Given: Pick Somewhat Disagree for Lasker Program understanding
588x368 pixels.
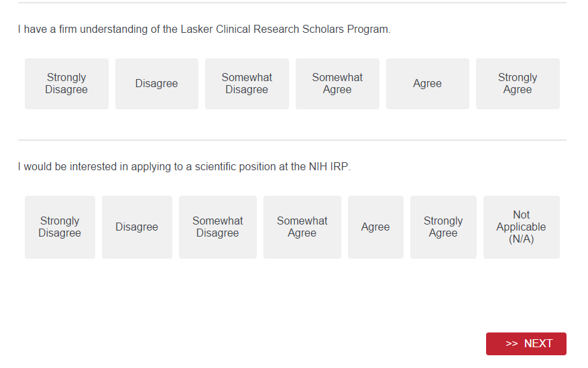Looking at the screenshot, I should [x=247, y=84].
